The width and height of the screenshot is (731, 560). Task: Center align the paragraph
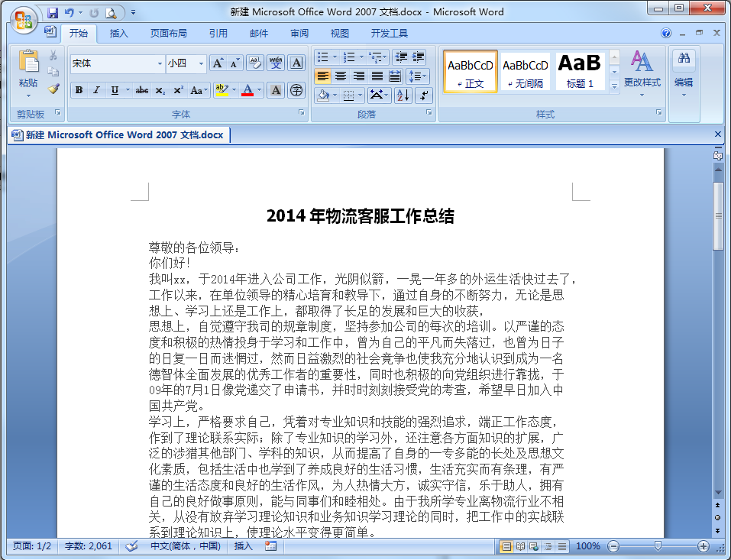pos(341,76)
